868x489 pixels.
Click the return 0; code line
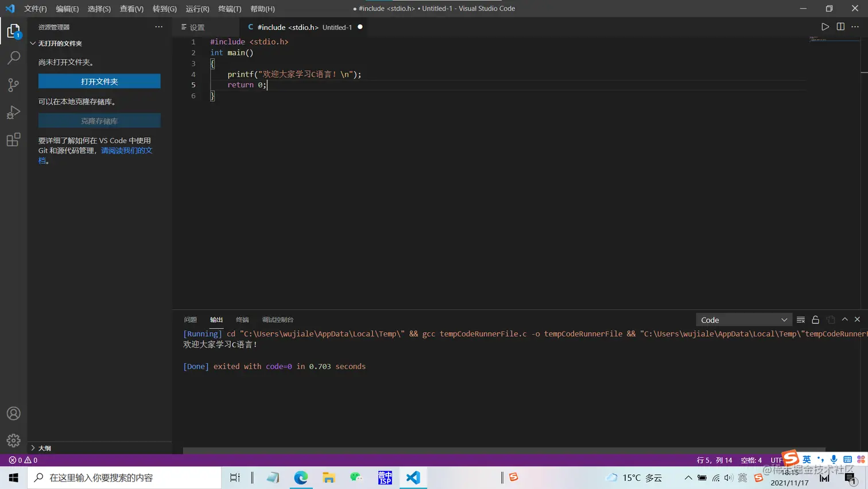[x=247, y=85]
